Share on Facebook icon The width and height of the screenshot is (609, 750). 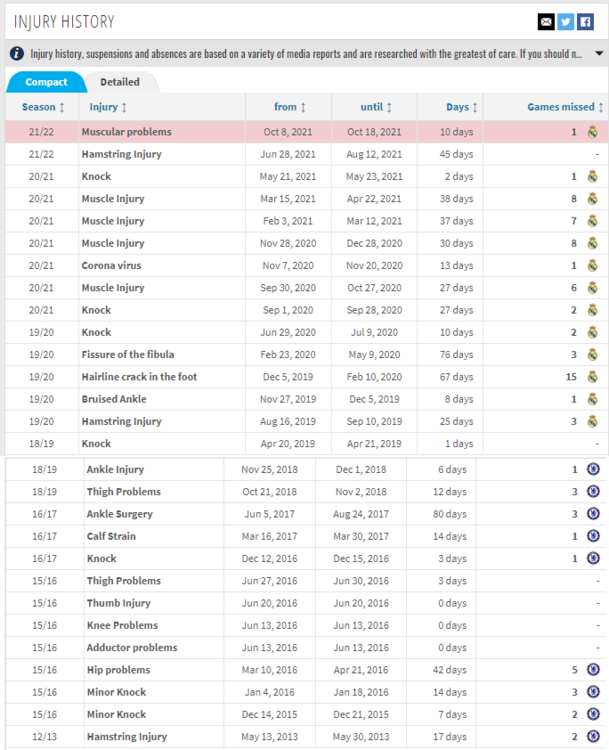pyautogui.click(x=585, y=22)
